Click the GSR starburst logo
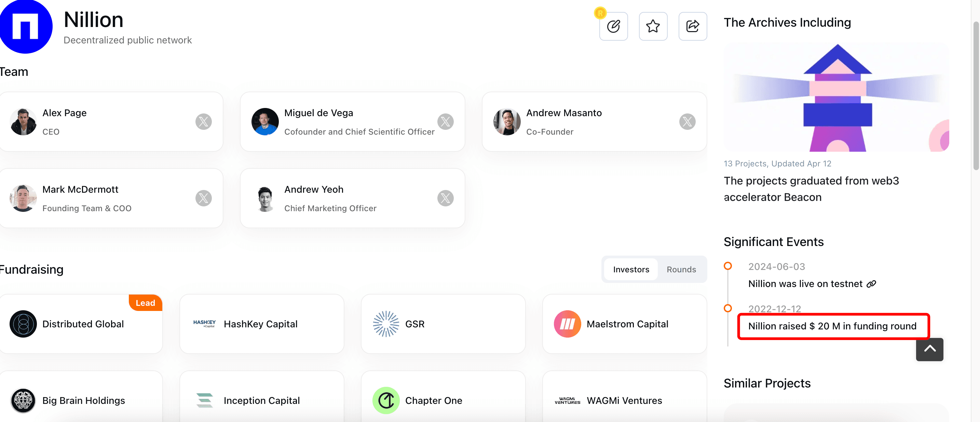 point(386,324)
